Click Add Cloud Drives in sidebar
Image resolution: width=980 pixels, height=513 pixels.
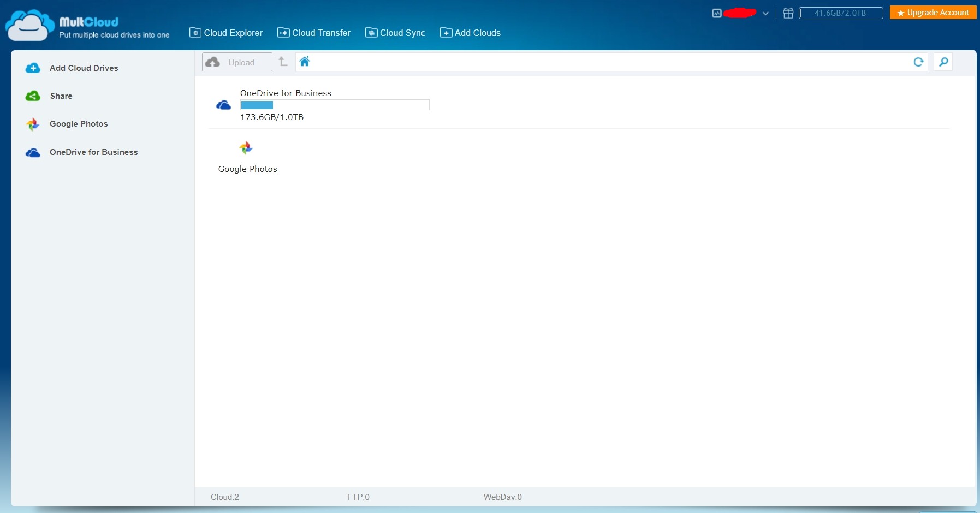[72, 68]
